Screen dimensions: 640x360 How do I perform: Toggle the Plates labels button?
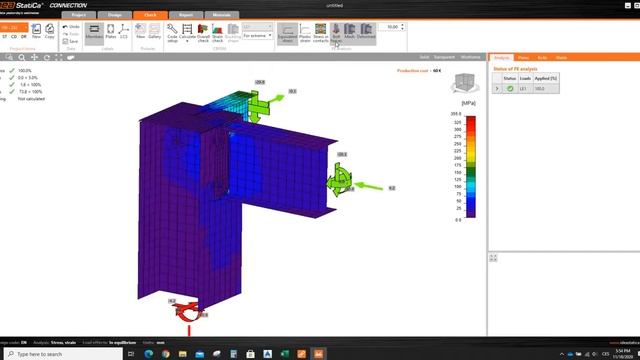(111, 31)
